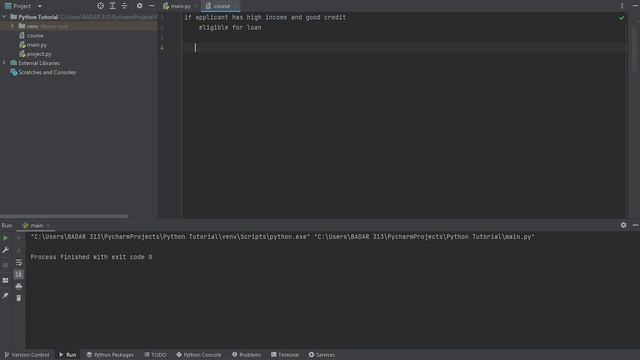Viewport: 640px width, 360px height.
Task: Click the 'eligible for loan' code line
Action: coord(230,28)
